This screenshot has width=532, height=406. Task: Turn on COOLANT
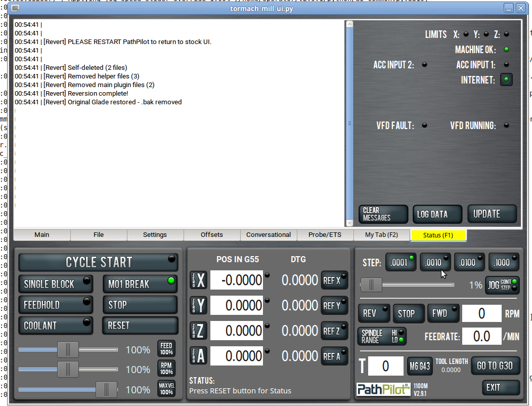point(56,326)
